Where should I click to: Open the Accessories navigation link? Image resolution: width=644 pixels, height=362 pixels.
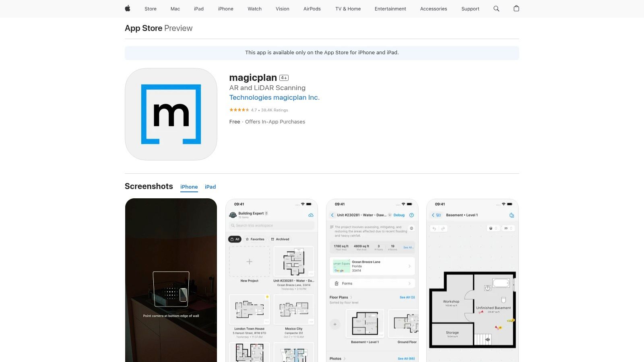coord(433,8)
